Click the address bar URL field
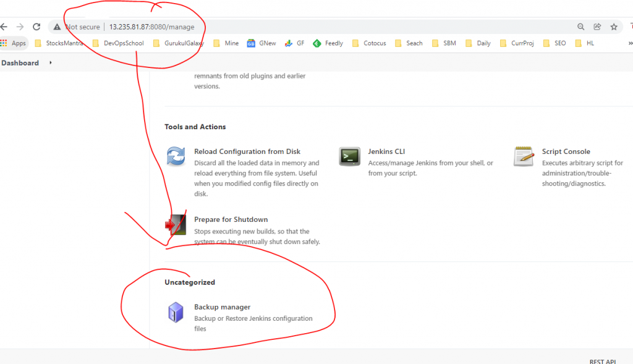The height and width of the screenshot is (364, 633). (x=309, y=27)
